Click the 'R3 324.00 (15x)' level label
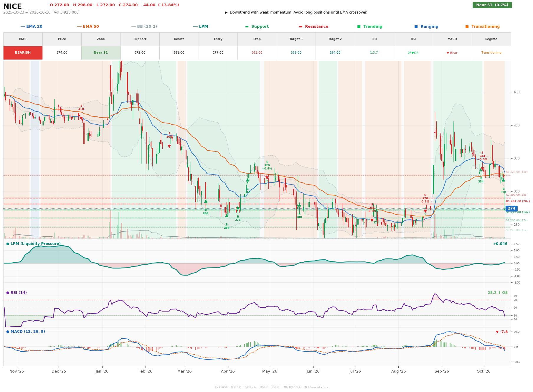The height and width of the screenshot is (392, 533). coord(517,172)
